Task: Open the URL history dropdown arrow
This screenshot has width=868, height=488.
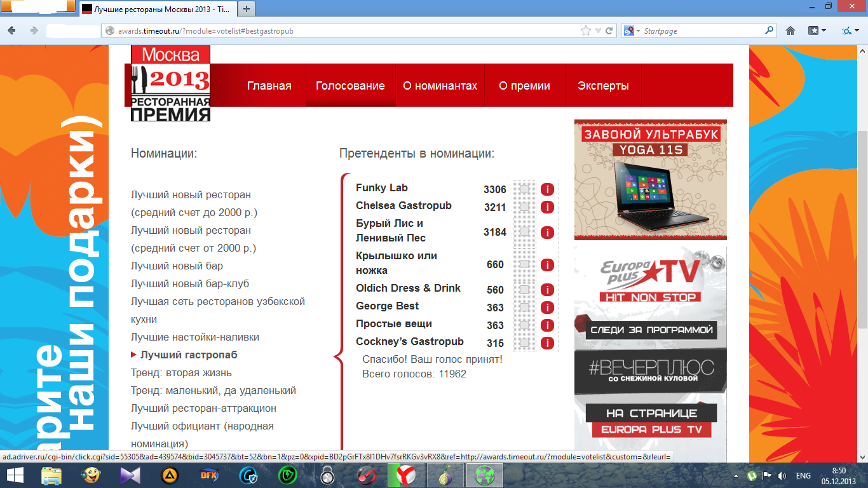Action: coord(598,30)
